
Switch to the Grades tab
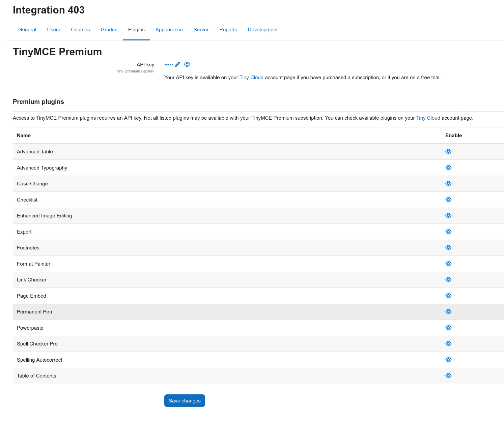click(109, 30)
